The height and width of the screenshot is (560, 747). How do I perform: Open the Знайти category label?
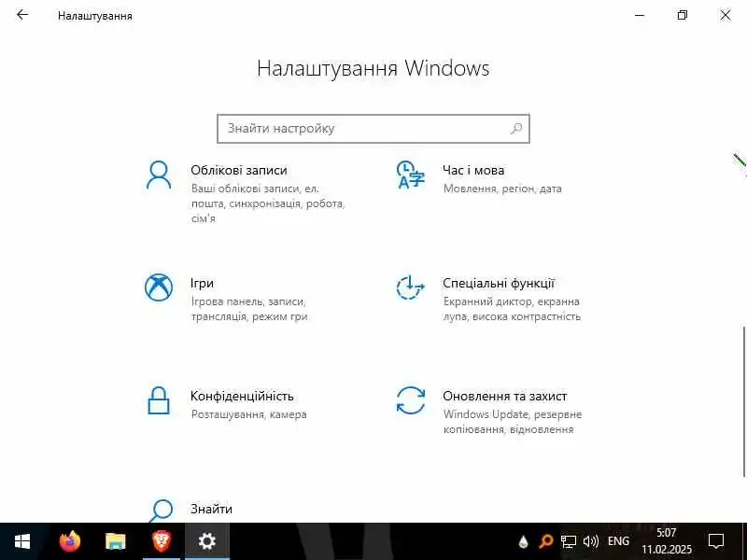tap(211, 509)
